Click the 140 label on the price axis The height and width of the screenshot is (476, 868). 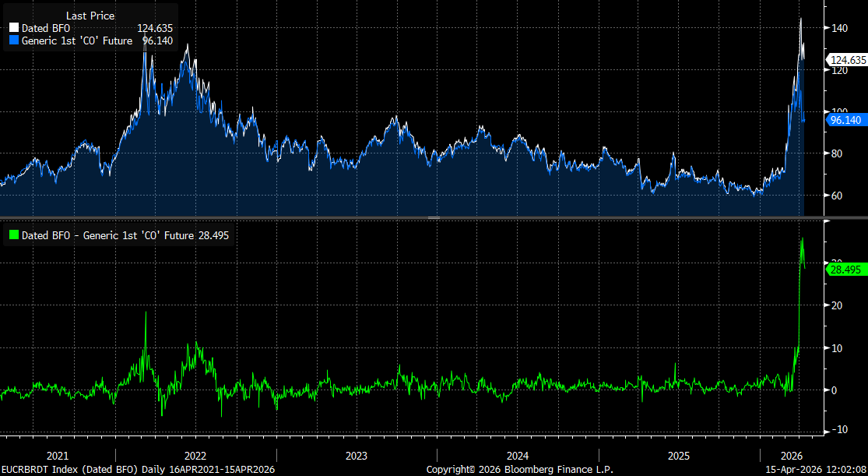coord(839,28)
